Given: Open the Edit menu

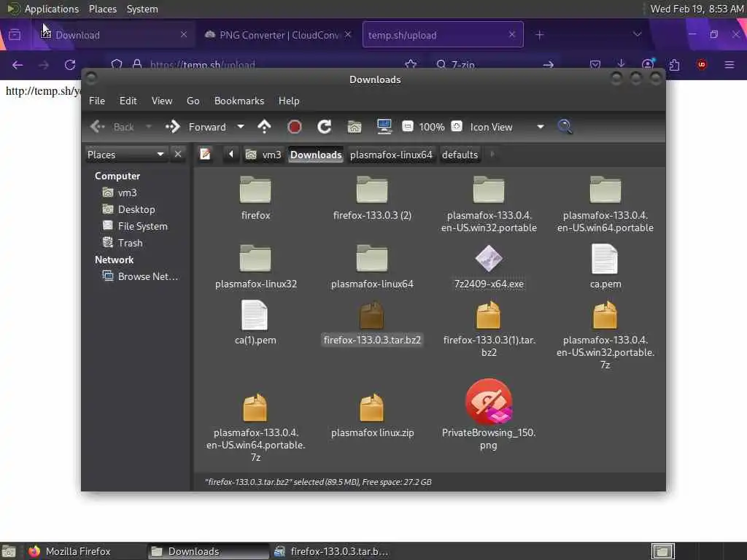Looking at the screenshot, I should [x=128, y=101].
